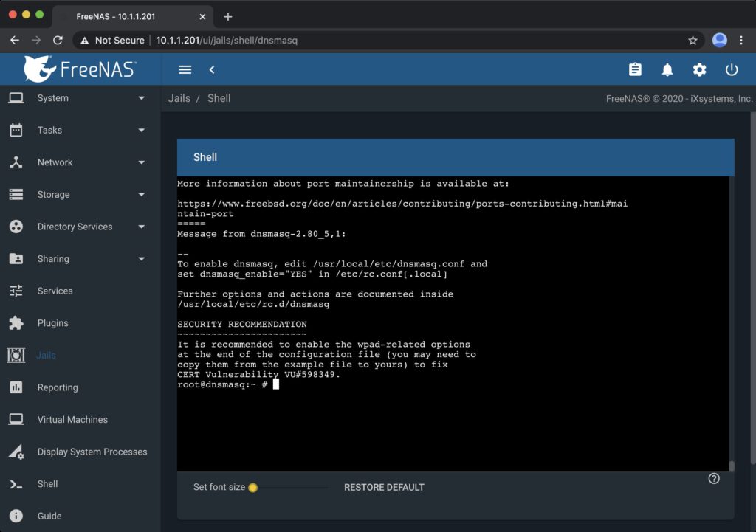Click the '/usr/local/etc/rc.d/dnsmasq' path text
Viewport: 756px width, 532px height.
[254, 305]
